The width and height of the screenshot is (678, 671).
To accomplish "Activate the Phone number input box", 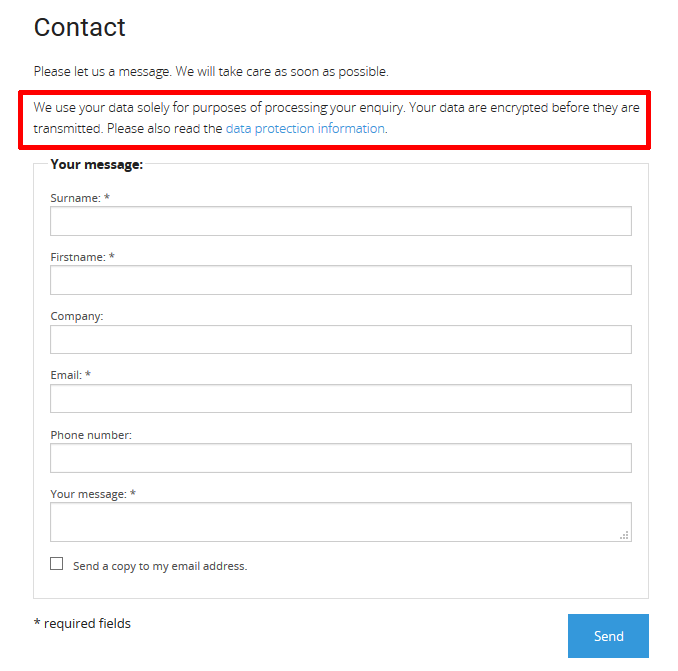I will click(x=341, y=458).
